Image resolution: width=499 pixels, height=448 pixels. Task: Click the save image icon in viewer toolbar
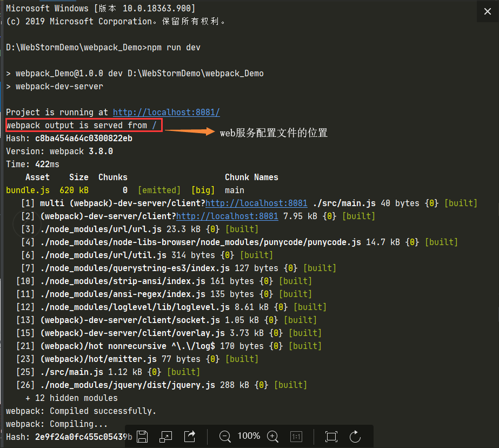[142, 436]
